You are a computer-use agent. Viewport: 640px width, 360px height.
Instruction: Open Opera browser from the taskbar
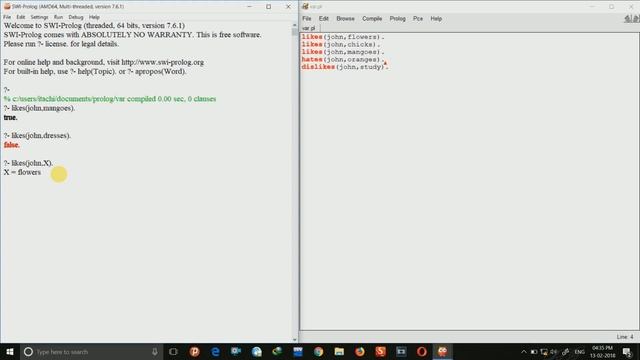coord(422,351)
